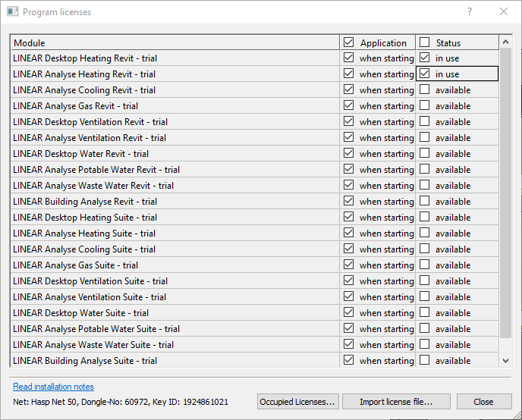Select row LINEAR Analyse Cooling Suite - trial
Viewport: 522px width, 420px height.
click(255, 249)
